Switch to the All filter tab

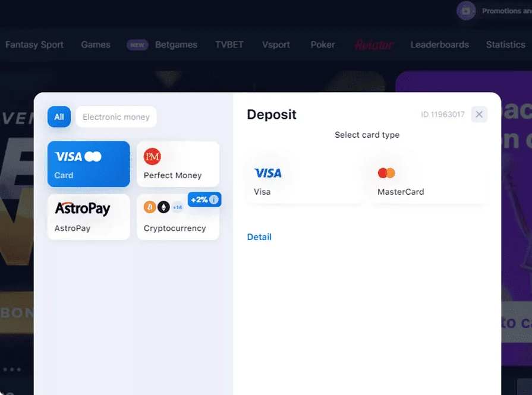[59, 117]
